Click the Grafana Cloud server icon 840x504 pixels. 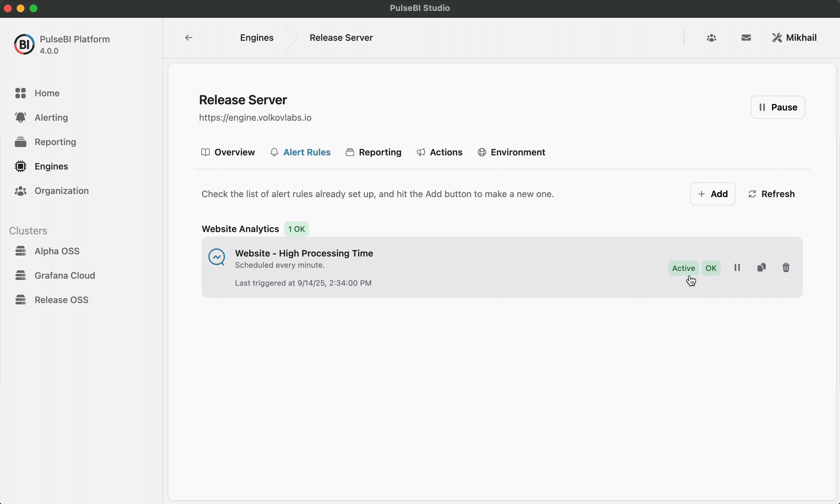pos(20,275)
